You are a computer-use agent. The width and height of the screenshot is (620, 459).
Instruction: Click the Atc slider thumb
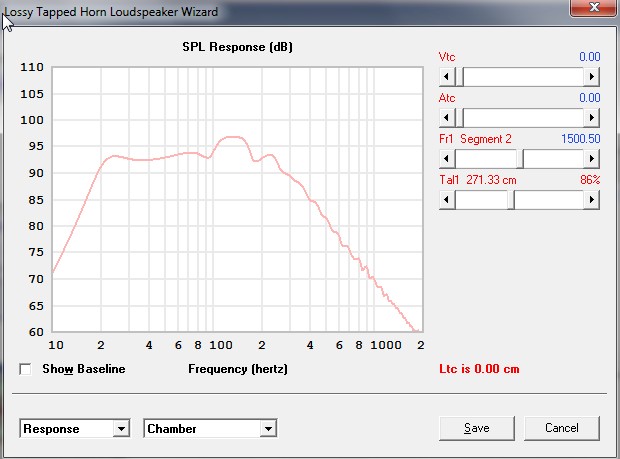pyautogui.click(x=459, y=117)
